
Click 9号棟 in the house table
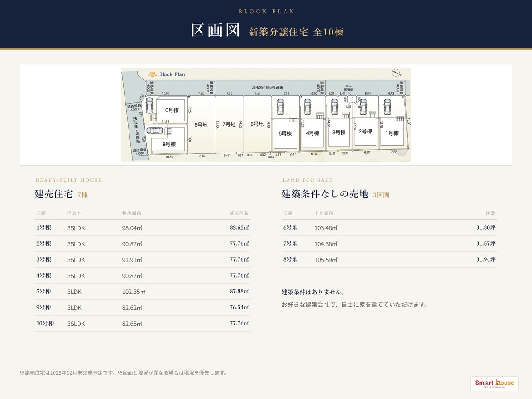coord(43,307)
